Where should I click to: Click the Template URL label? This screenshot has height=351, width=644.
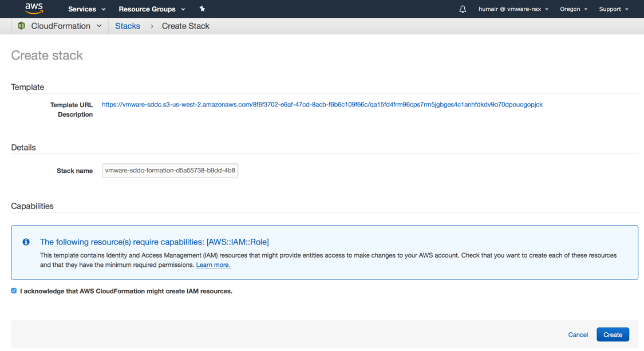pyautogui.click(x=72, y=105)
